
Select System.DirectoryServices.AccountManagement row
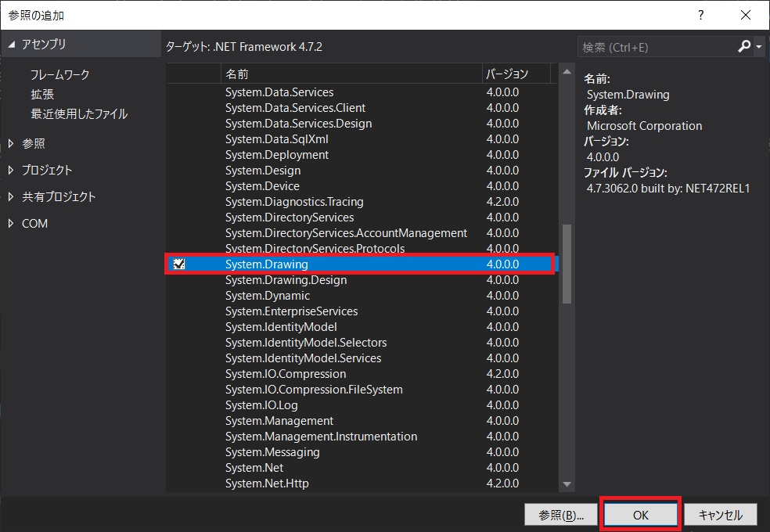[361, 233]
